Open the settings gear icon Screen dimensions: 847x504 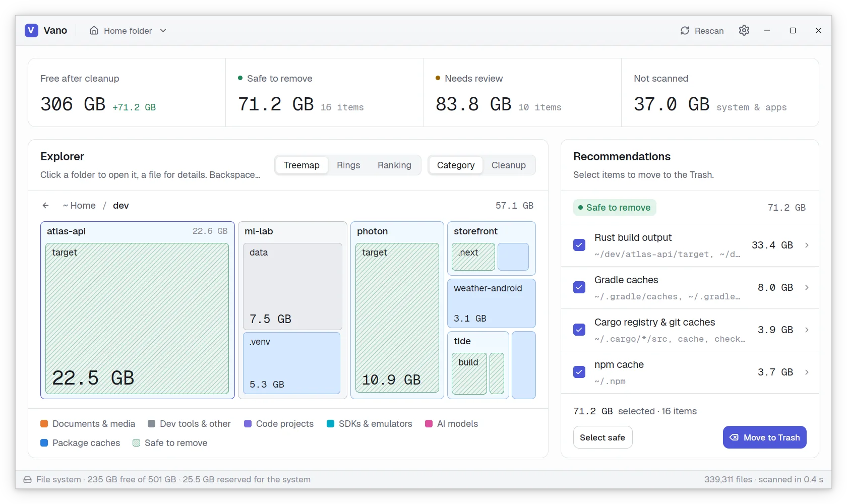744,30
